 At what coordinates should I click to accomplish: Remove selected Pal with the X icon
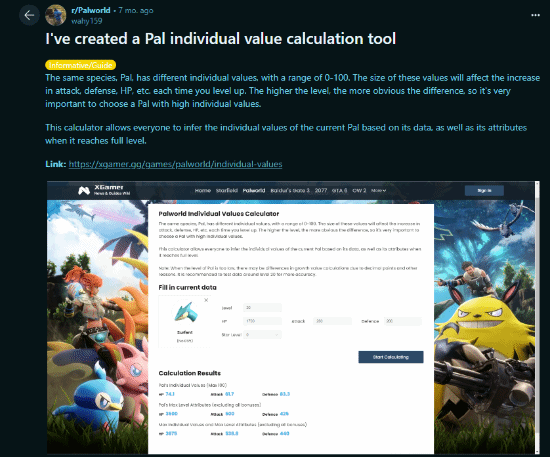click(x=206, y=300)
